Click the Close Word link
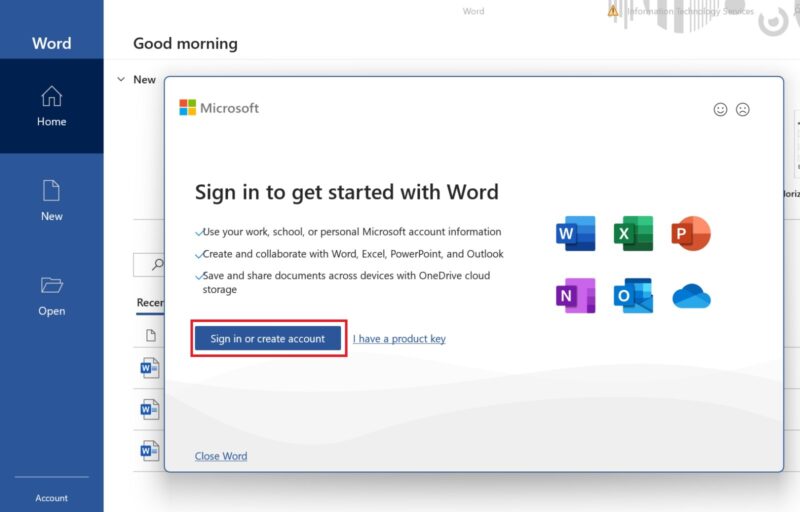Image resolution: width=800 pixels, height=512 pixels. [x=221, y=456]
